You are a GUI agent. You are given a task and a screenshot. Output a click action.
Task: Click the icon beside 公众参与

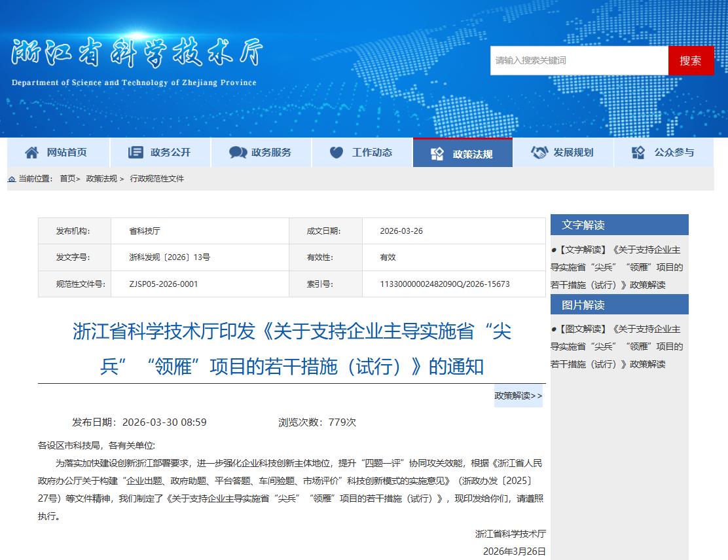tap(638, 153)
